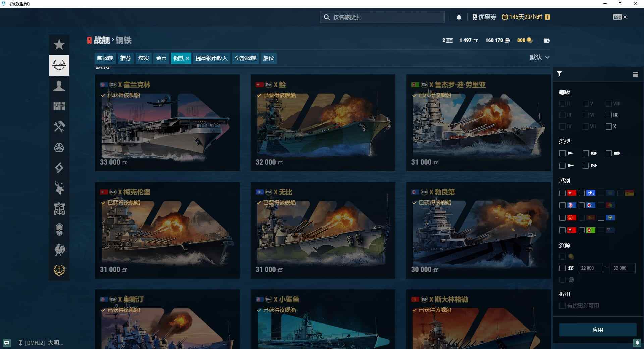The image size is (644, 349).
Task: Open the player profile sidebar icon
Action: click(59, 86)
